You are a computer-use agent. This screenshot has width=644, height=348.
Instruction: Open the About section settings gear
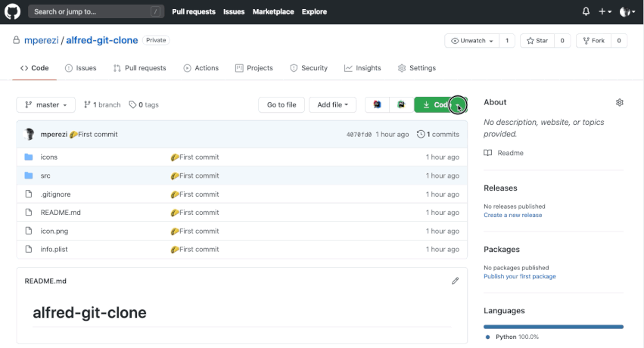pos(620,102)
